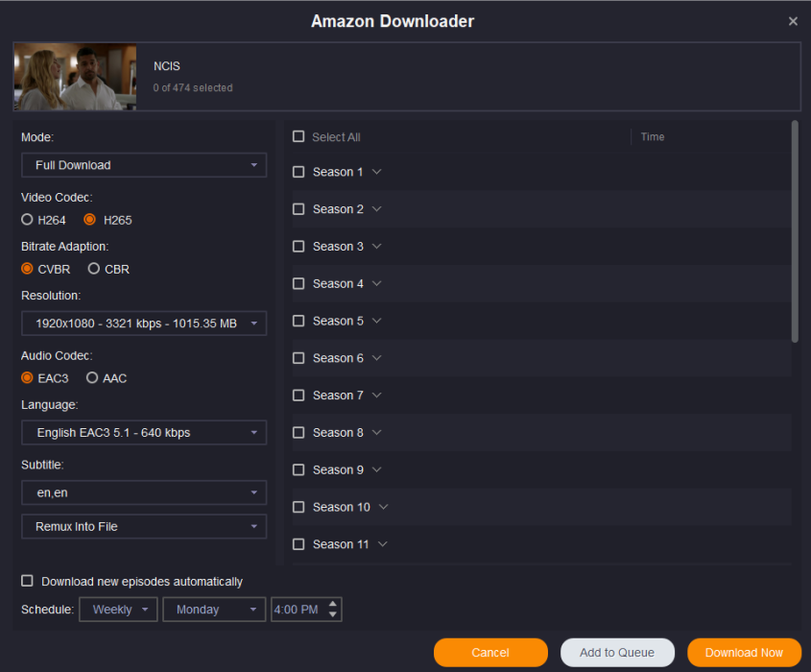Image resolution: width=811 pixels, height=672 pixels.
Task: Decrease schedule time with down arrow
Action: coord(333,614)
